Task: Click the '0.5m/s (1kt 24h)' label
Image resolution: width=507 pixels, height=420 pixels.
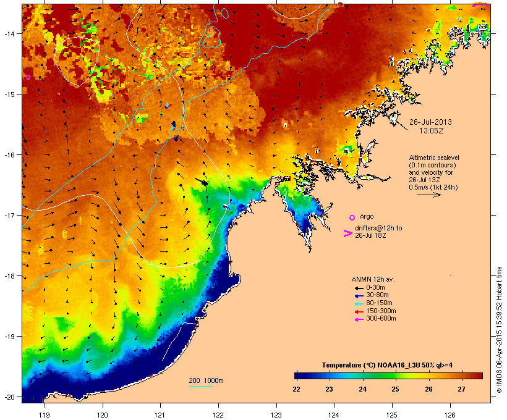Action: pyautogui.click(x=433, y=187)
